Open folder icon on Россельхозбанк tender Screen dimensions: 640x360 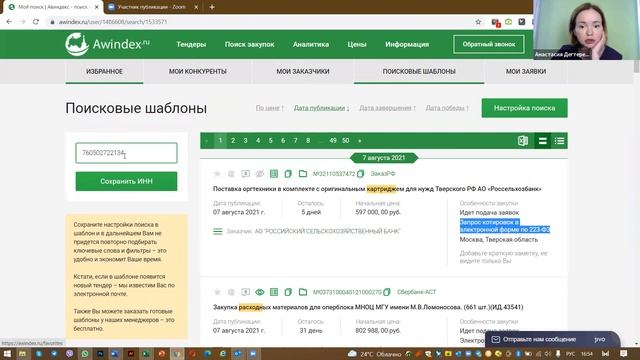pos(303,174)
